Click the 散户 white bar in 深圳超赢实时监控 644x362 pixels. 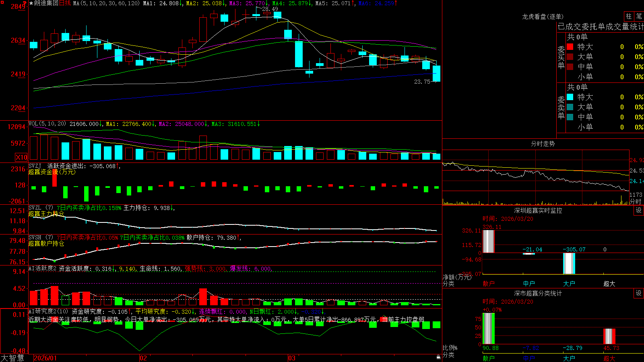(x=489, y=241)
